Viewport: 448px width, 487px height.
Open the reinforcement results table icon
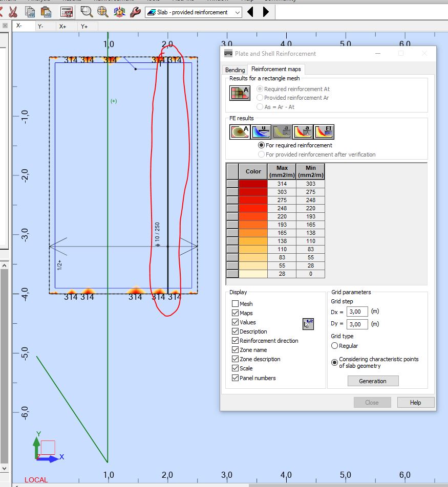pyautogui.click(x=239, y=93)
